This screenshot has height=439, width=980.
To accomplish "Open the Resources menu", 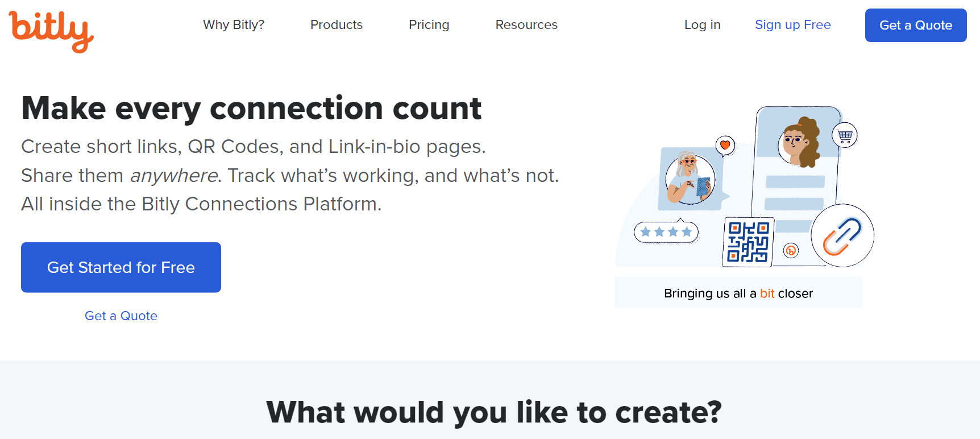I will point(526,25).
